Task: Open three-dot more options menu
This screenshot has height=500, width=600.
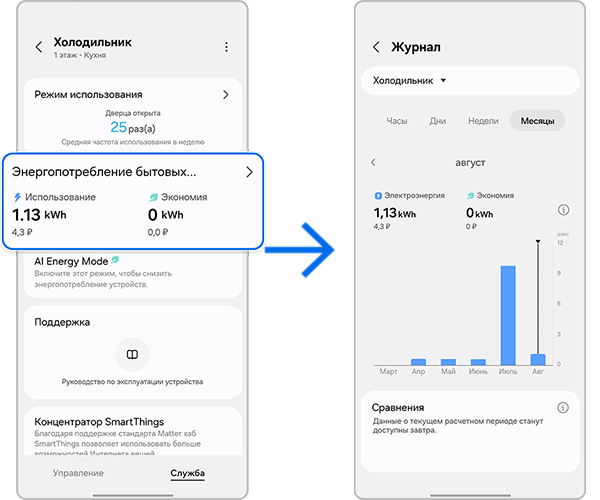Action: (227, 47)
